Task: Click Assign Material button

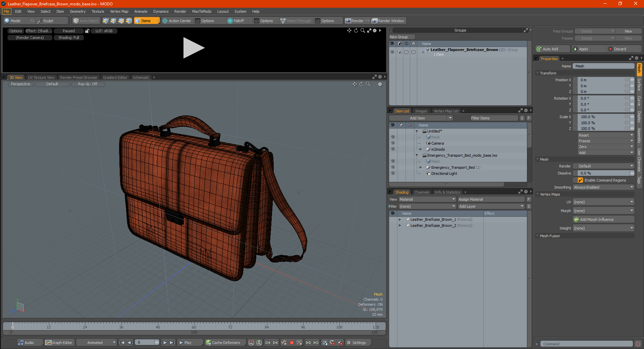Action: (491, 199)
